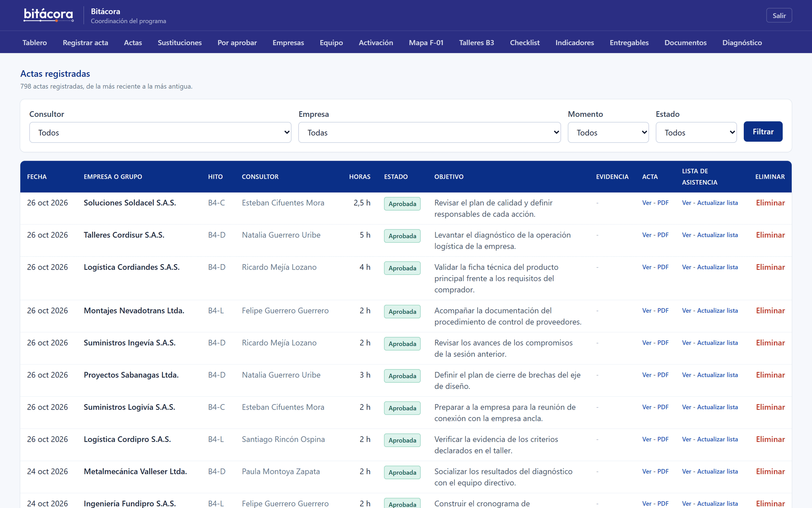This screenshot has width=812, height=508.
Task: Select the company name Ingeniería Fundipro S.A.S.
Action: point(129,504)
